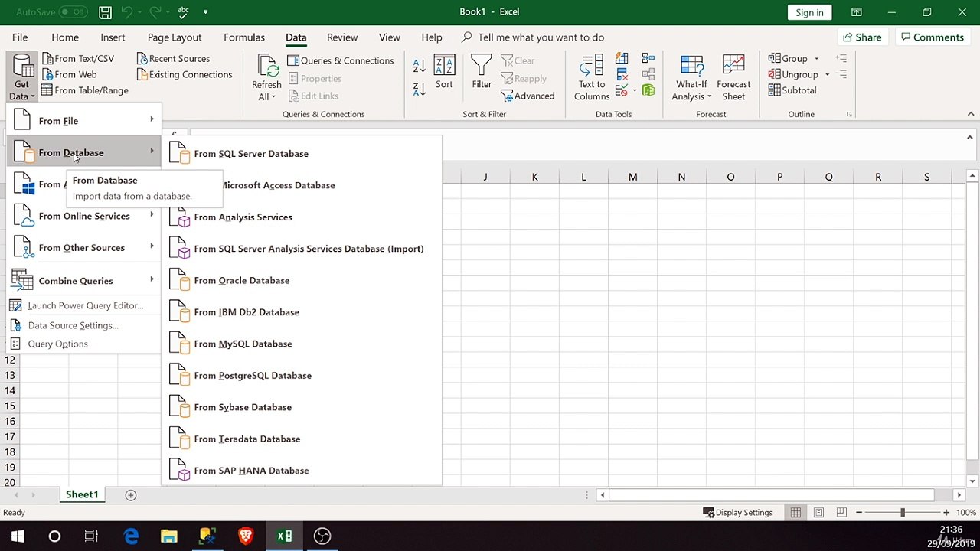Image resolution: width=980 pixels, height=551 pixels.
Task: Open the Data Validation dropdown arrow
Action: 635,91
